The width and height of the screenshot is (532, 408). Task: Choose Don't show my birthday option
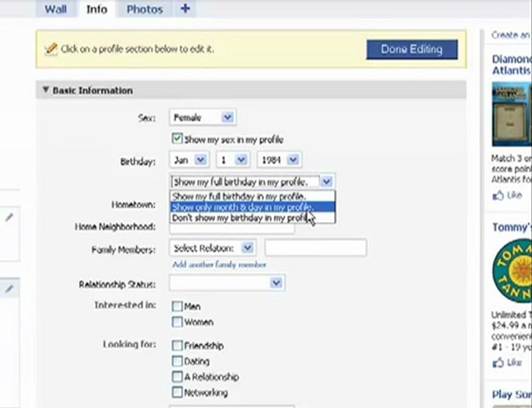coord(253,218)
